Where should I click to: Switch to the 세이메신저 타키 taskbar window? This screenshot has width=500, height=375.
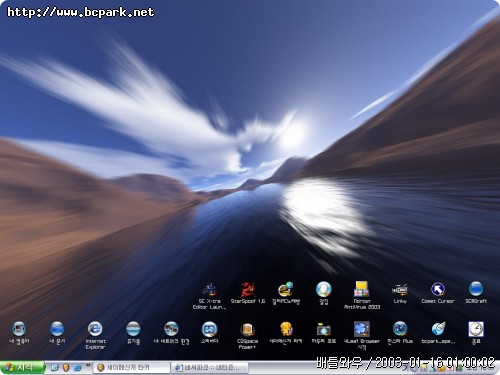point(131,368)
